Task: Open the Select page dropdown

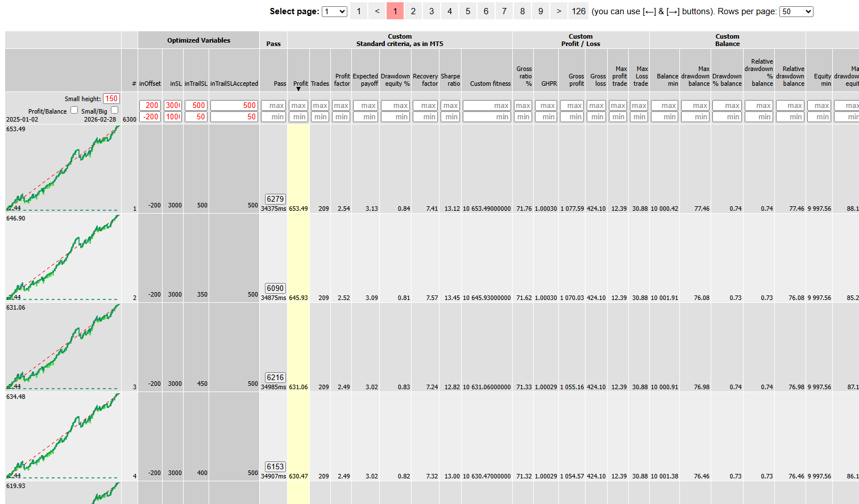Action: coord(334,11)
